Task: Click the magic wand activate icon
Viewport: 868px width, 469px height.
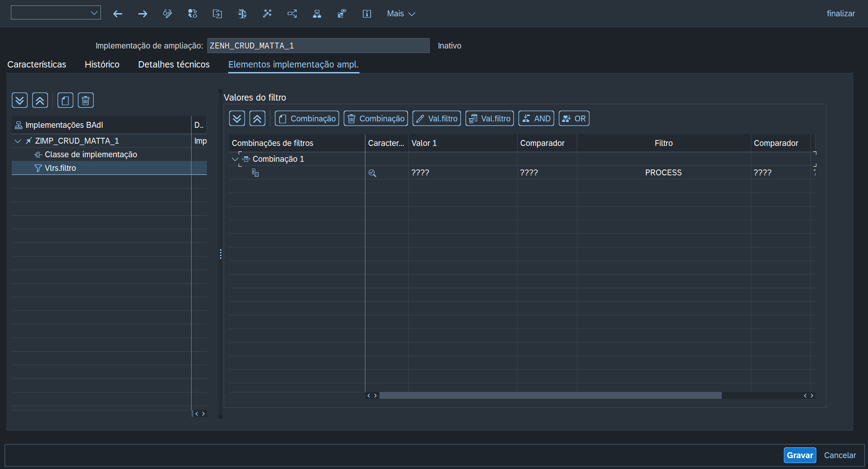Action: pyautogui.click(x=267, y=14)
